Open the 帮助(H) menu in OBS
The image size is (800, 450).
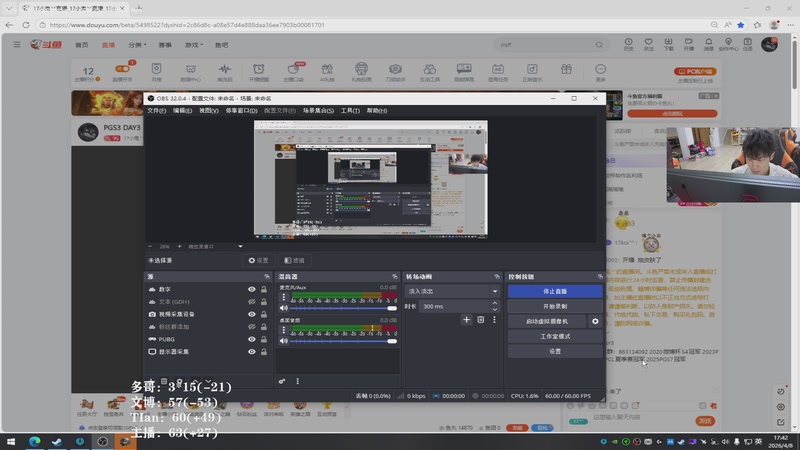point(377,111)
